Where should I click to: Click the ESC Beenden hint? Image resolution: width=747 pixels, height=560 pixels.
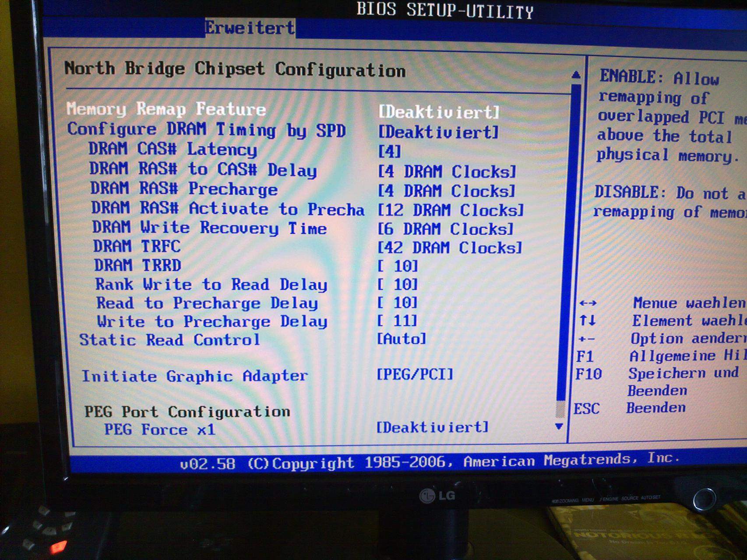630,408
